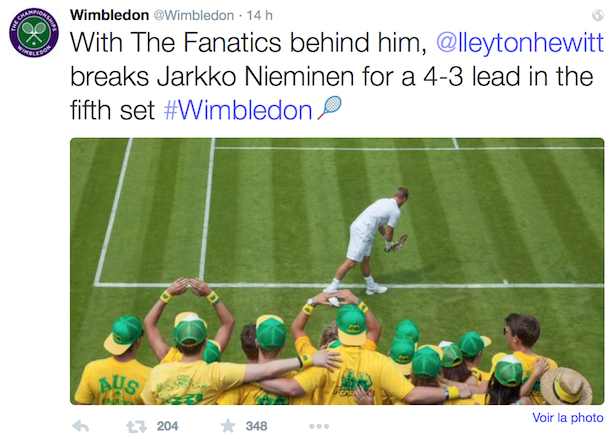Click the #Wimbledon hashtag
This screenshot has height=439, width=612.
tap(236, 110)
